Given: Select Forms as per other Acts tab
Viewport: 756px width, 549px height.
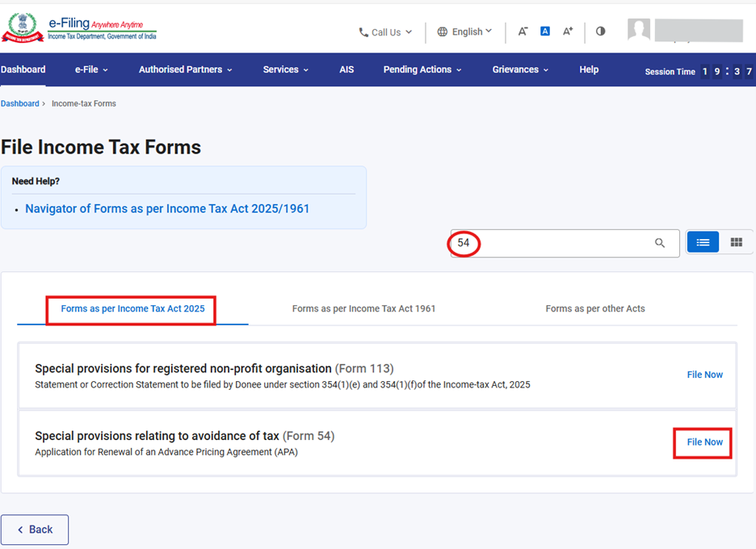Looking at the screenshot, I should 595,308.
